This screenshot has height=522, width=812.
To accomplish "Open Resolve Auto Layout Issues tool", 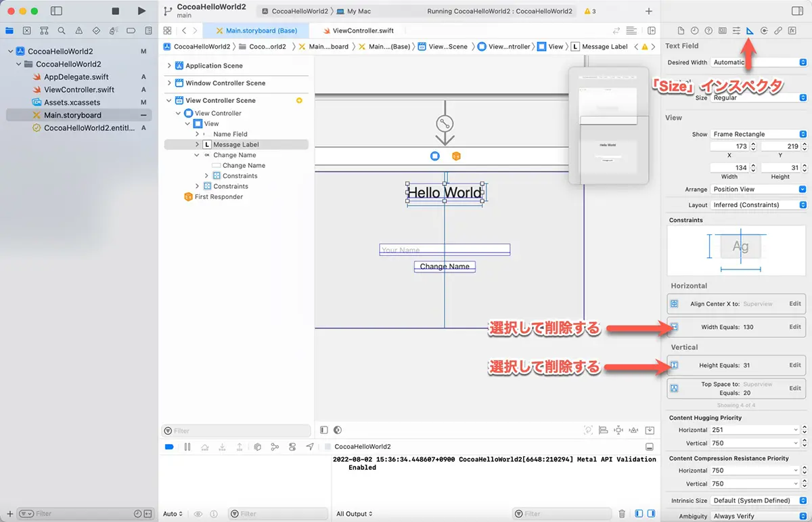I will pyautogui.click(x=634, y=430).
